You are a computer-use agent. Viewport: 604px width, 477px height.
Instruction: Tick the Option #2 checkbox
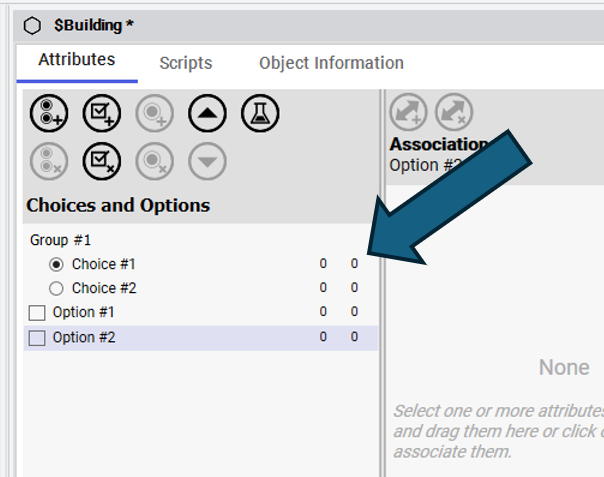[37, 338]
